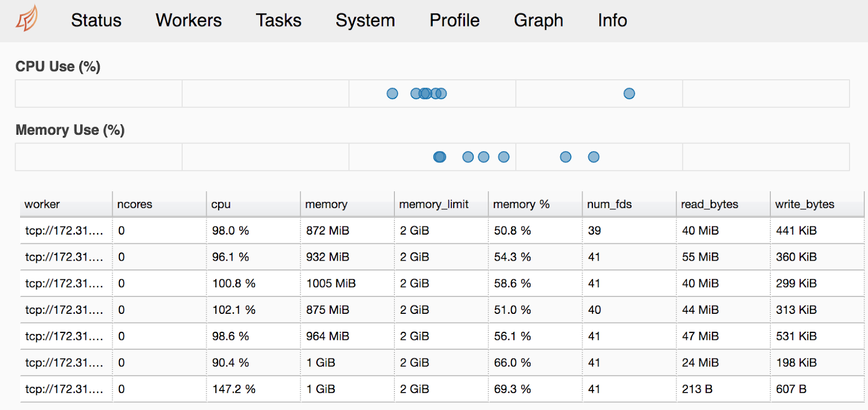
Task: Click the leftmost CPU Use data point
Action: 392,93
